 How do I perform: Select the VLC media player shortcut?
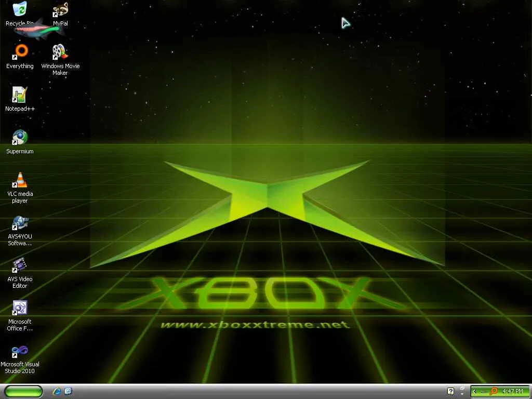point(20,188)
